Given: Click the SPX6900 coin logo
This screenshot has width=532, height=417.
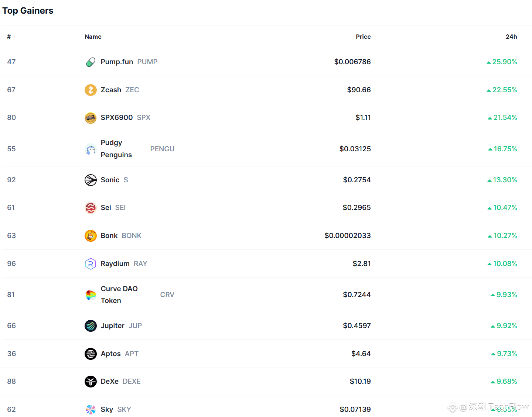Looking at the screenshot, I should [x=91, y=118].
